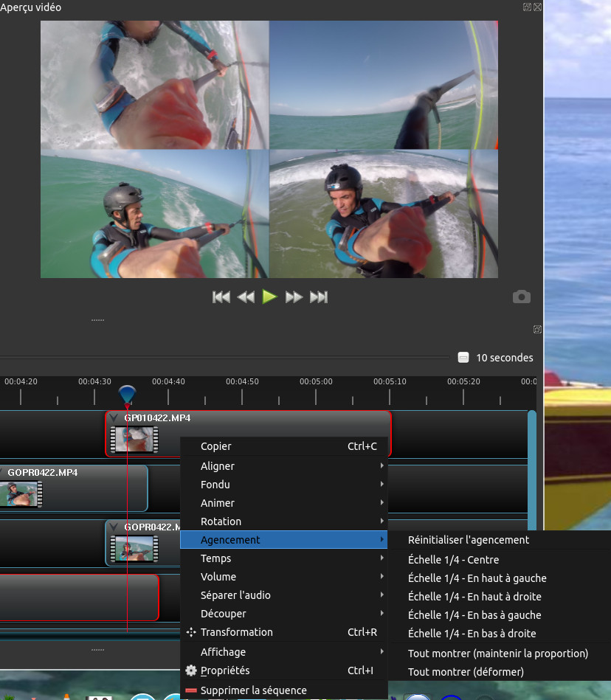The height and width of the screenshot is (700, 611).
Task: Open Propriétés with the gear icon
Action: [192, 670]
